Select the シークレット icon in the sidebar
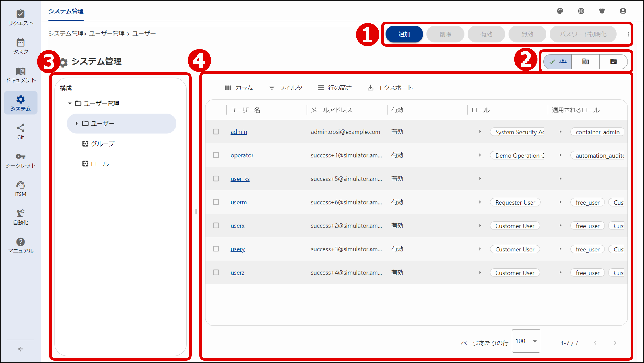This screenshot has height=363, width=644. click(x=20, y=159)
